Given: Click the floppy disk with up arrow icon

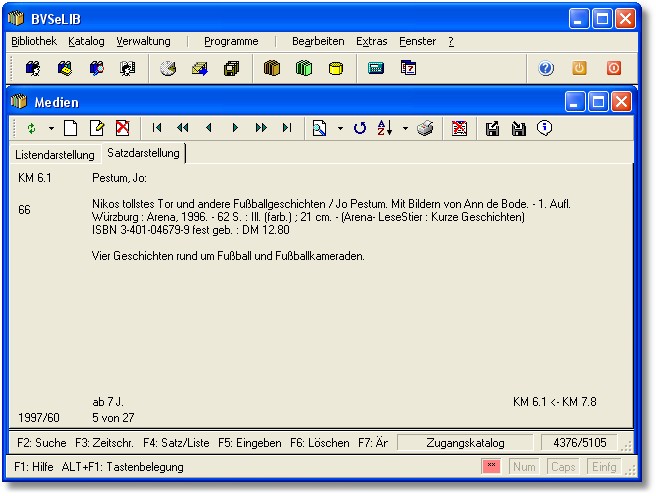Looking at the screenshot, I should pos(492,128).
